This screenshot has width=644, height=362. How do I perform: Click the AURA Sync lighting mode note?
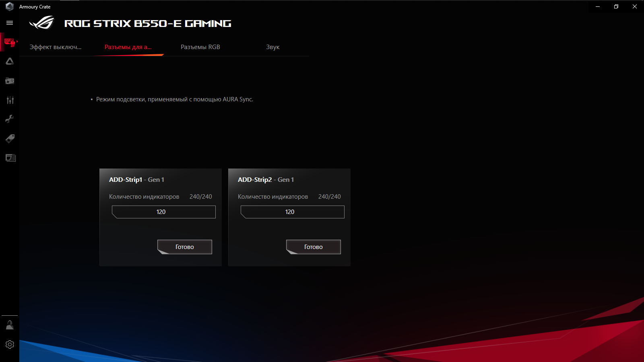coord(175,99)
